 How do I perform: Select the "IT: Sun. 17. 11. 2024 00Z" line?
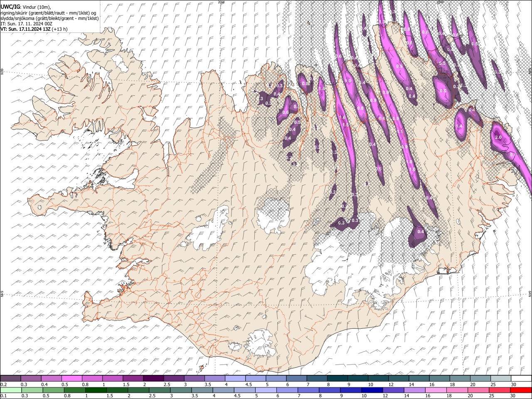point(26,24)
